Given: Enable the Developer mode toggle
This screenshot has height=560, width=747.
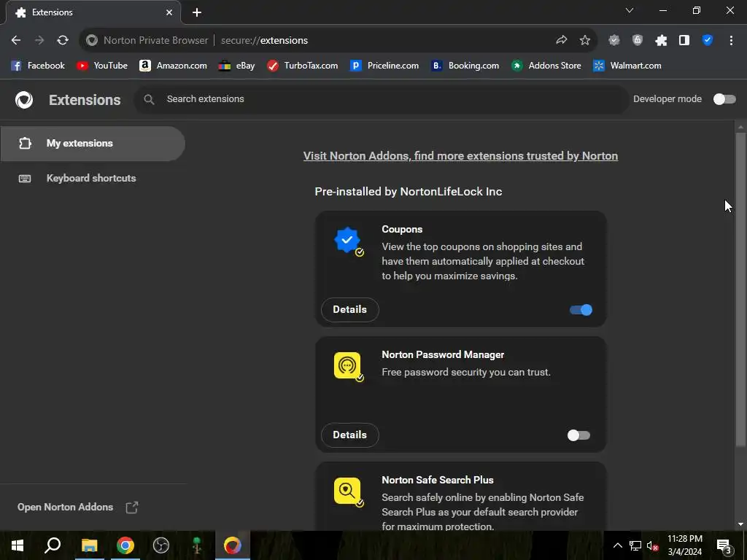Looking at the screenshot, I should [724, 99].
